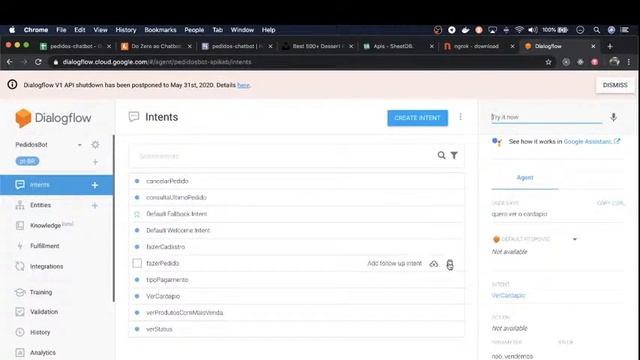This screenshot has width=640, height=360.
Task: Open the consultaUltimoPedido intent
Action: pyautogui.click(x=176, y=198)
